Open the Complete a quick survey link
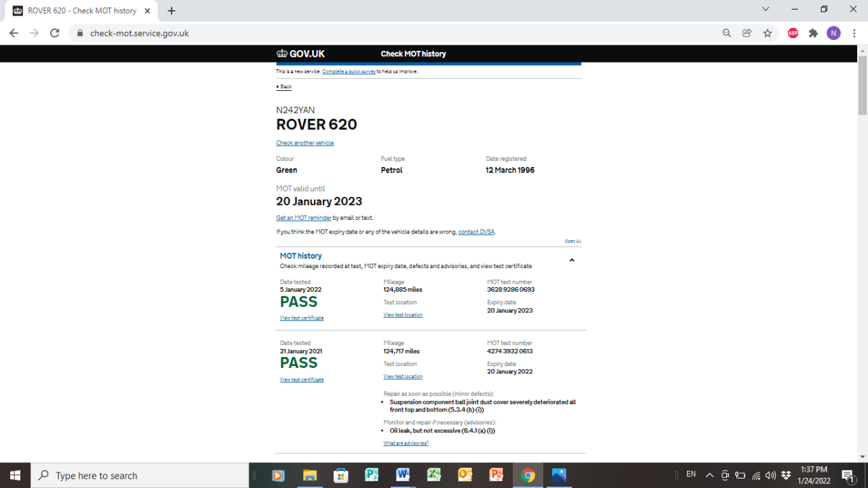Screen dimensions: 868x488 pos(349,71)
